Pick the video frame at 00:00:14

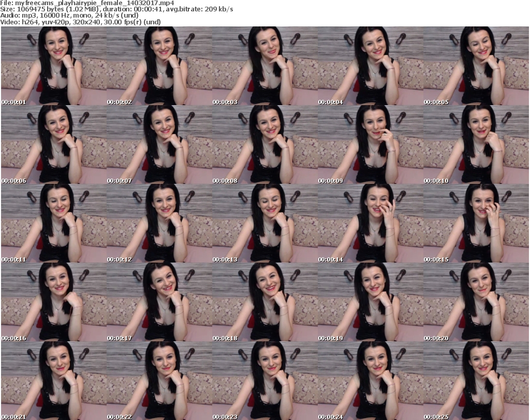click(371, 223)
